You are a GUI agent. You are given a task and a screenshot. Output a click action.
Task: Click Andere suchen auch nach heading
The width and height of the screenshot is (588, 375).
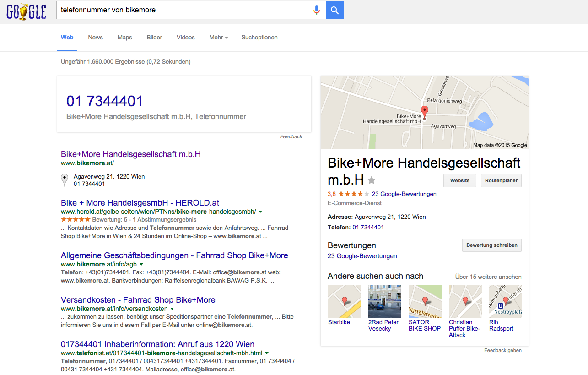pyautogui.click(x=375, y=276)
